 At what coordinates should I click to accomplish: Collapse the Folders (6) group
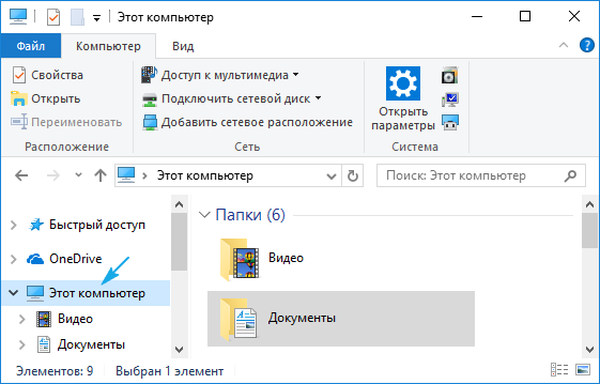coord(205,215)
